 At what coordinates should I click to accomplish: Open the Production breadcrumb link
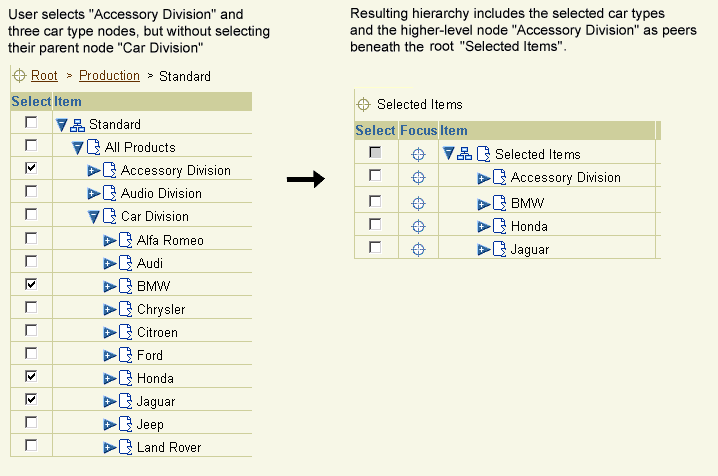click(x=109, y=76)
